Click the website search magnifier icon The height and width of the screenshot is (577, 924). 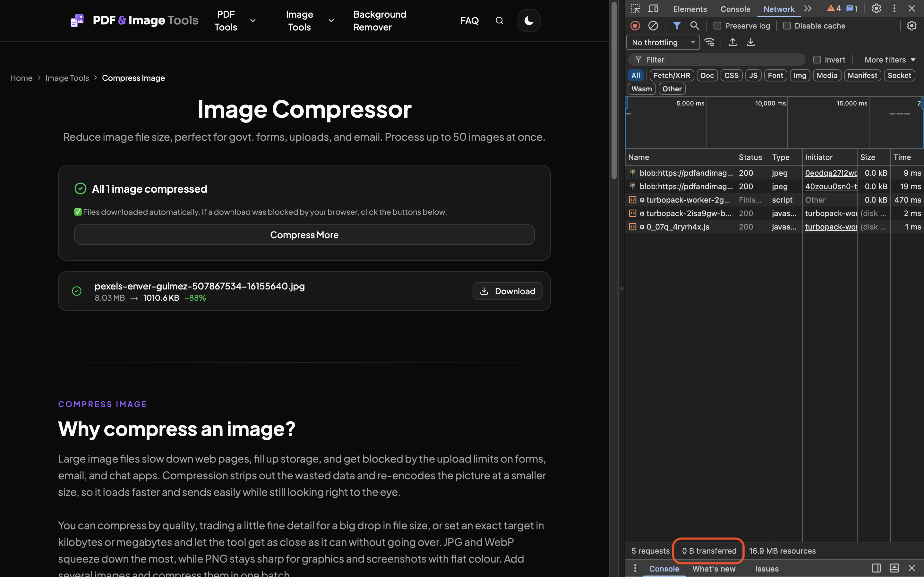500,21
